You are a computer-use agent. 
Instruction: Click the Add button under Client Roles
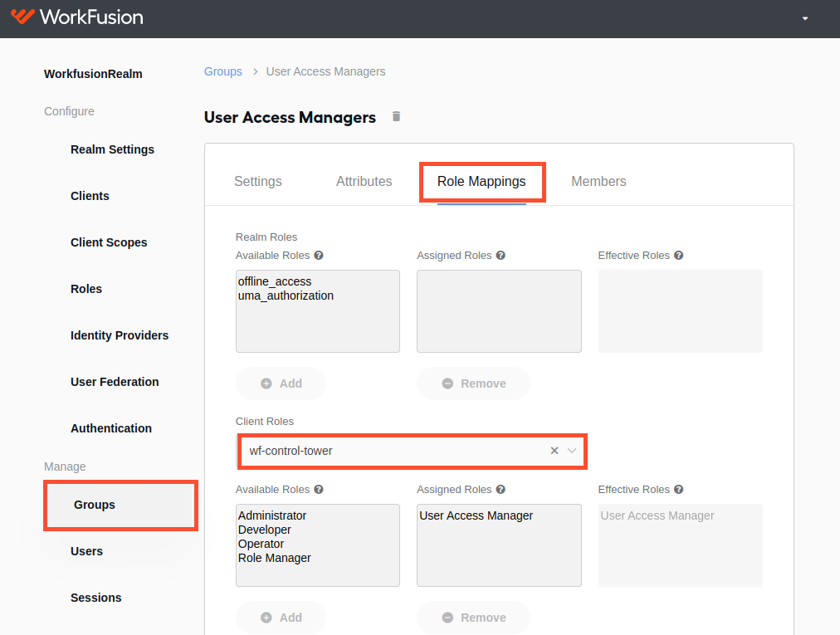click(281, 618)
